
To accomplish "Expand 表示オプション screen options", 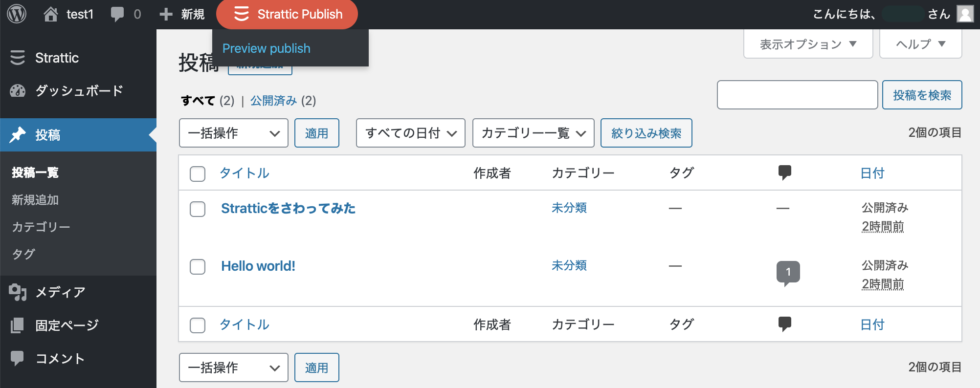I will [808, 44].
